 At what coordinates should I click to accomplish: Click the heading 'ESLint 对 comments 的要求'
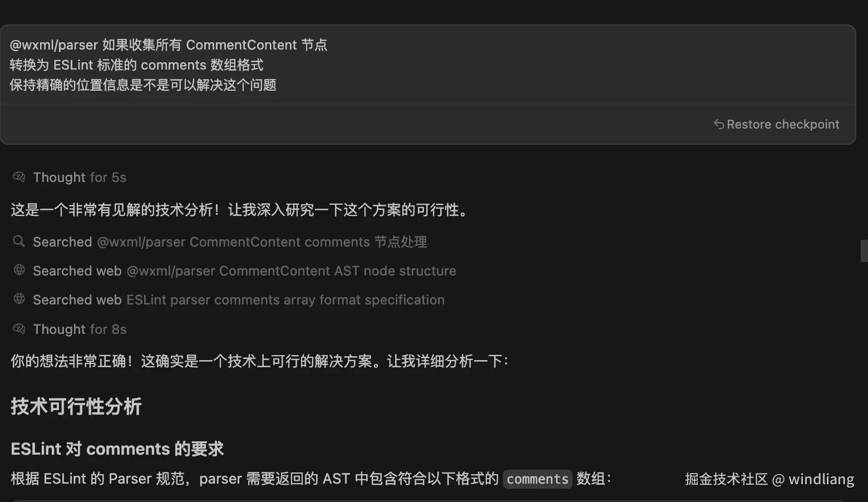coord(117,449)
